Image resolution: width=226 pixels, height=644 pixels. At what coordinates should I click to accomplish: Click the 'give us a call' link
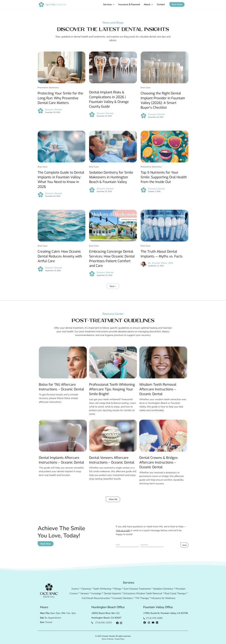[123, 530]
